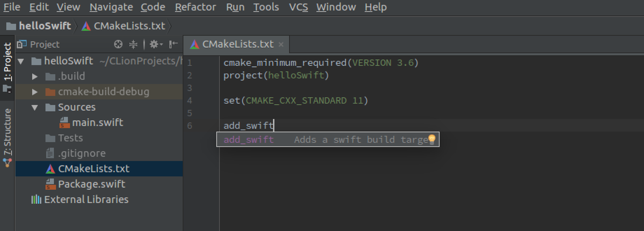This screenshot has width=644, height=231.
Task: Open the Help menu
Action: [376, 7]
